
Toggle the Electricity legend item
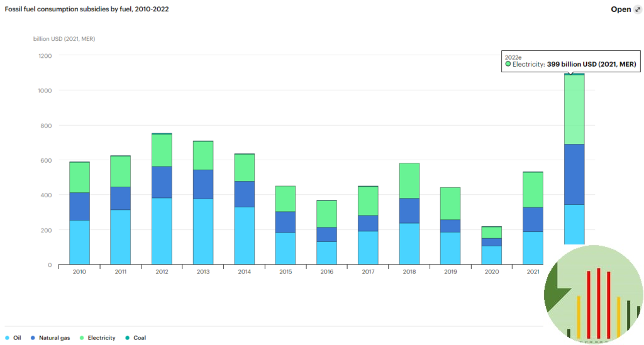(x=97, y=338)
